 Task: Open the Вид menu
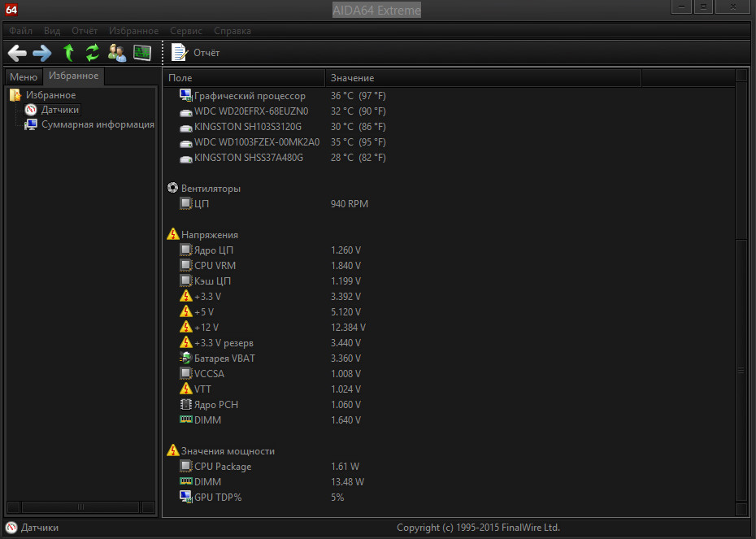tap(52, 31)
